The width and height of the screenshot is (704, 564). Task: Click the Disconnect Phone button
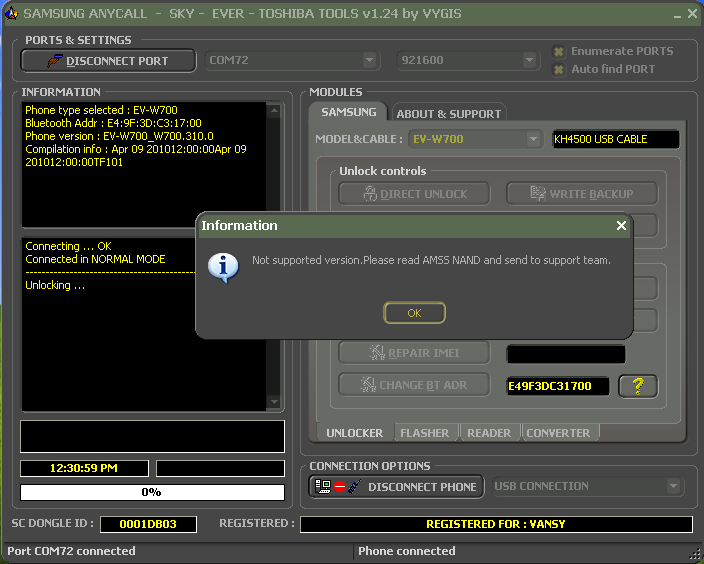pos(397,487)
